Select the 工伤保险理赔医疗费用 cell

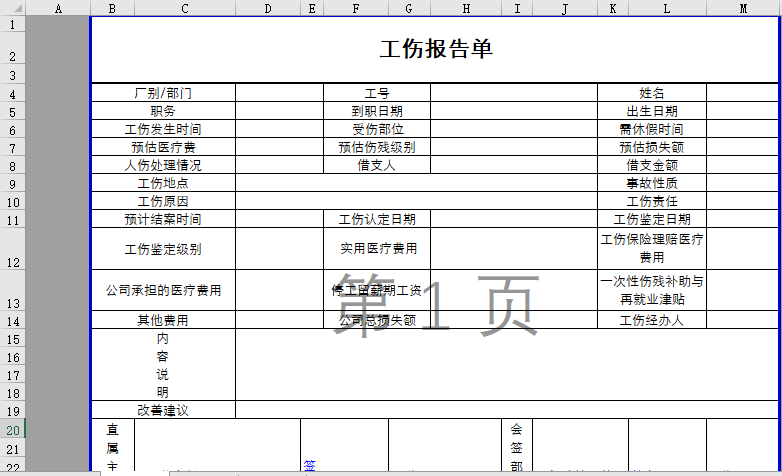coord(652,249)
